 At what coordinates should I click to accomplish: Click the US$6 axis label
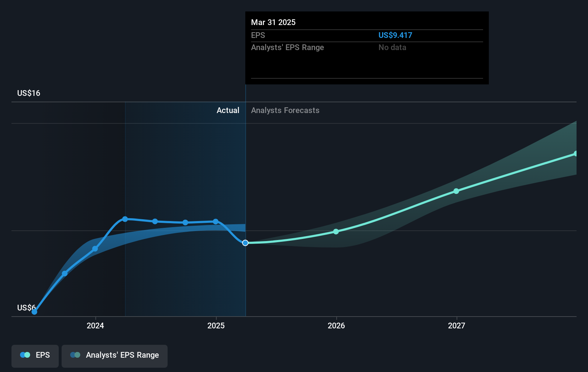[x=26, y=308]
